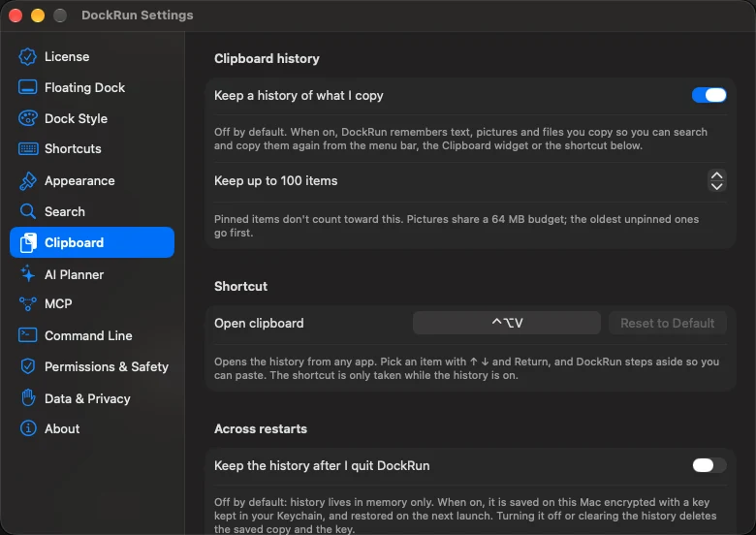The image size is (756, 535).
Task: Click the AI Planner sparkle icon
Action: coord(27,273)
